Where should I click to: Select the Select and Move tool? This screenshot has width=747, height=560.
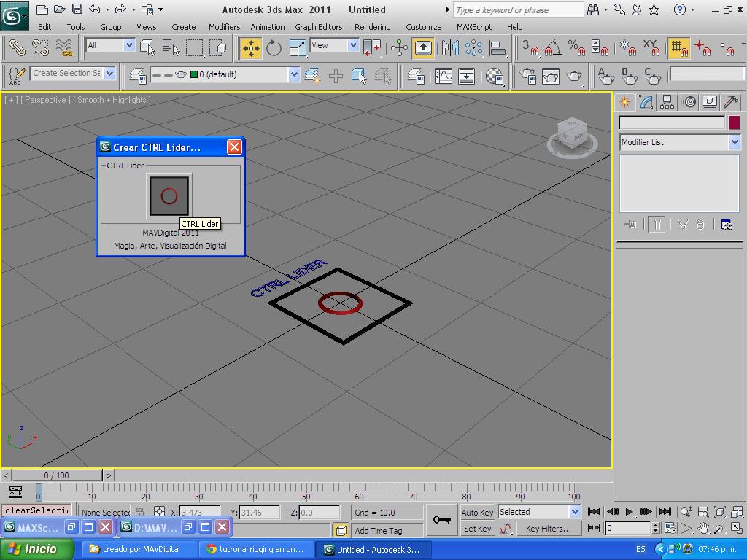tap(251, 48)
